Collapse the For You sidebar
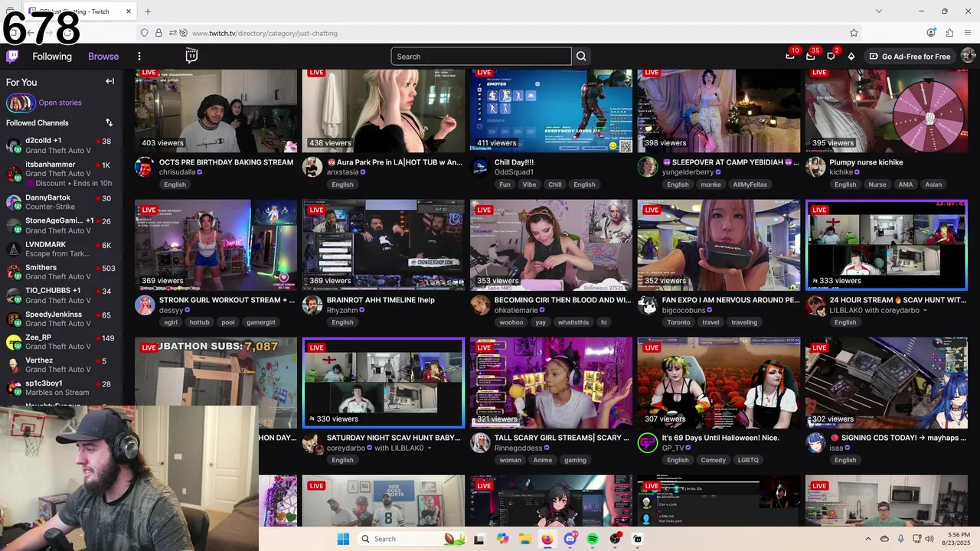 coord(109,81)
